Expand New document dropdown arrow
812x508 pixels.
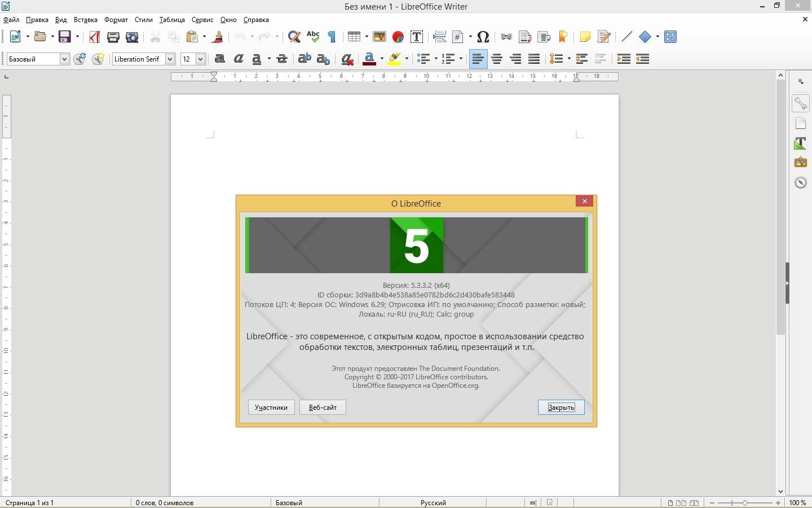point(27,37)
